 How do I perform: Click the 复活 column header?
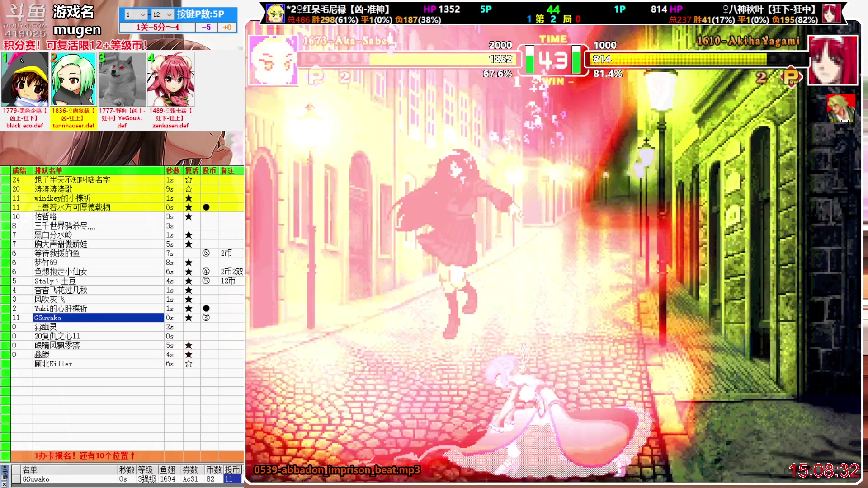point(192,170)
